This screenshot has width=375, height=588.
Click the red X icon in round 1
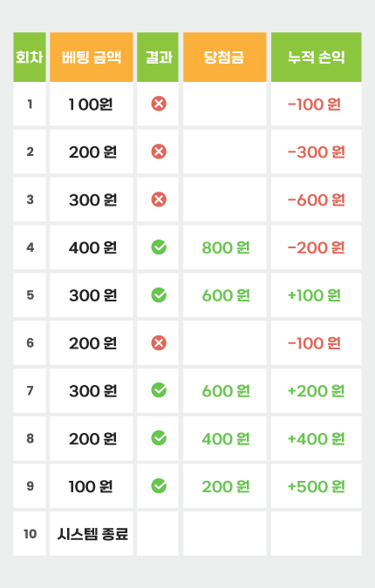click(x=159, y=104)
